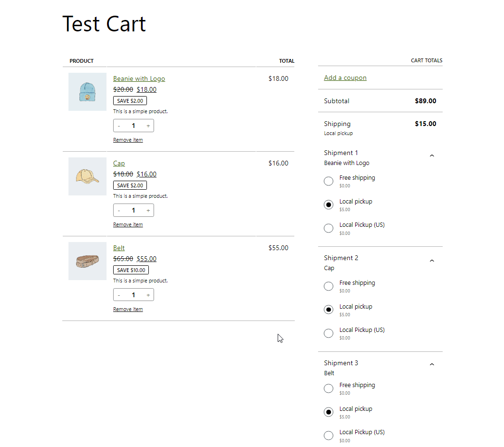Click the Belt product image

tap(87, 261)
